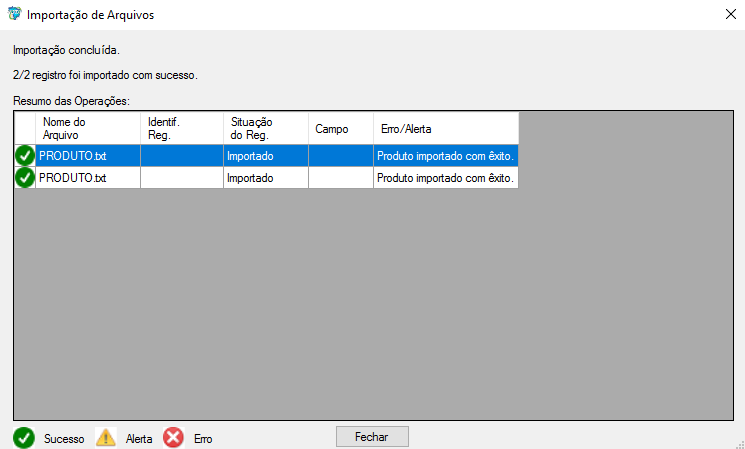The image size is (745, 449).
Task: Click the Campo column header
Action: [341, 128]
